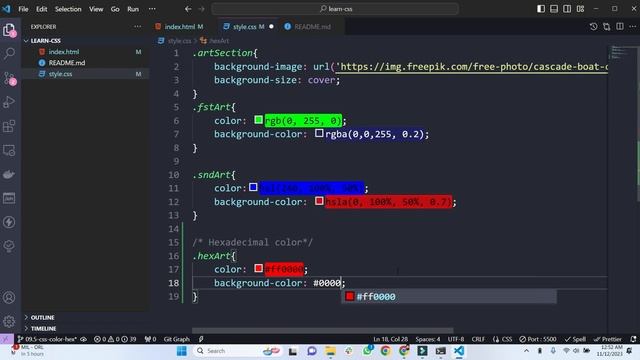Open Explorer Views and More Actions ellipsis

138,27
